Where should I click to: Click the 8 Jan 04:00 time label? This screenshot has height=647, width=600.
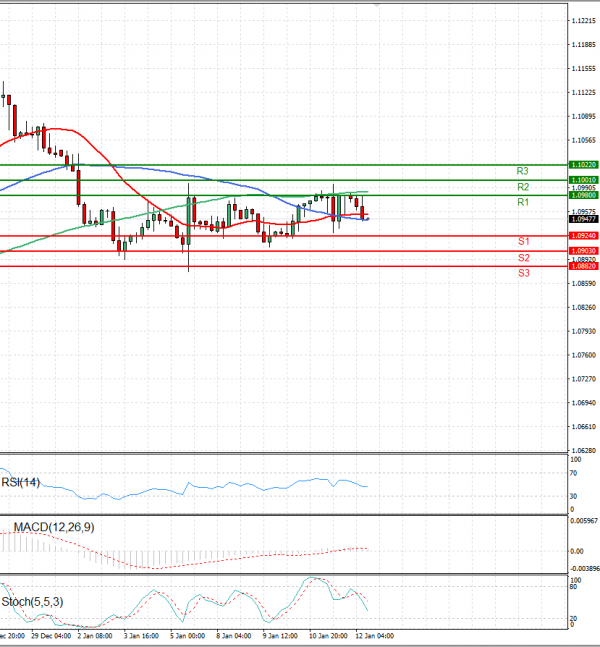point(234,636)
